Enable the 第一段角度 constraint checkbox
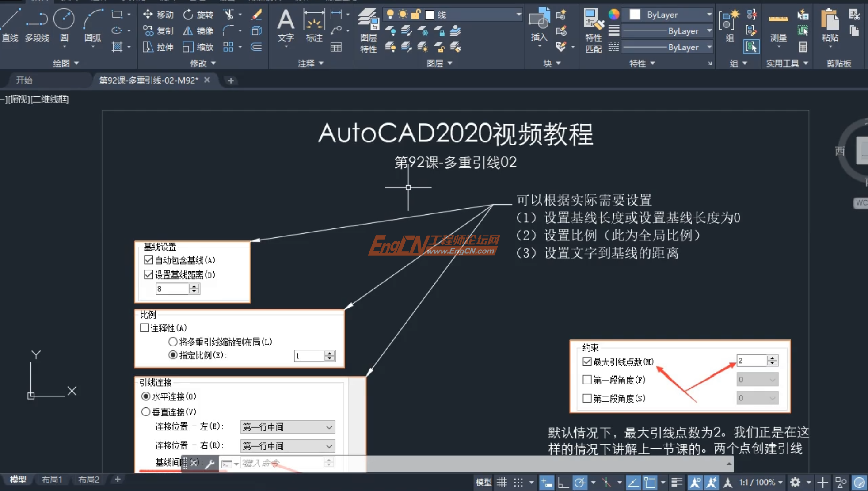868x491 pixels. tap(587, 380)
